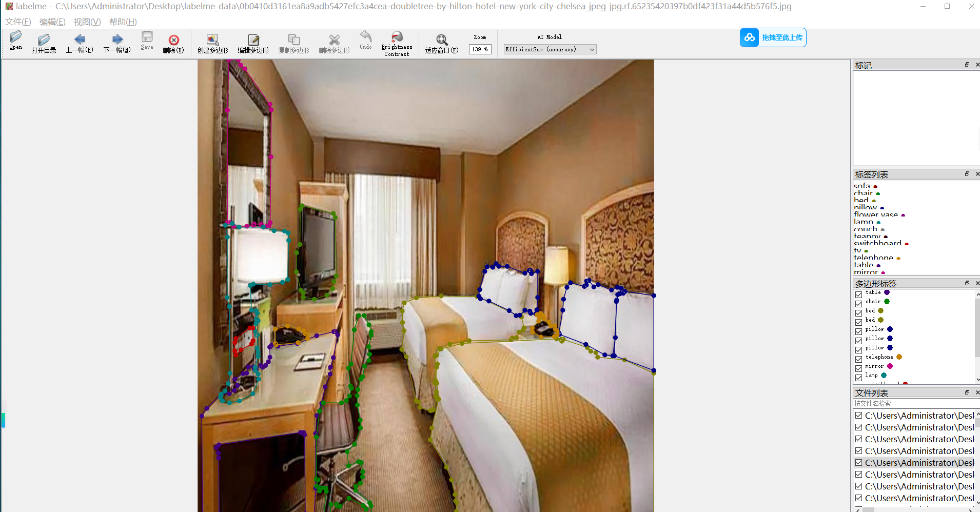
Task: Select the 编辑多边形 edit polygon tool
Action: (x=253, y=42)
